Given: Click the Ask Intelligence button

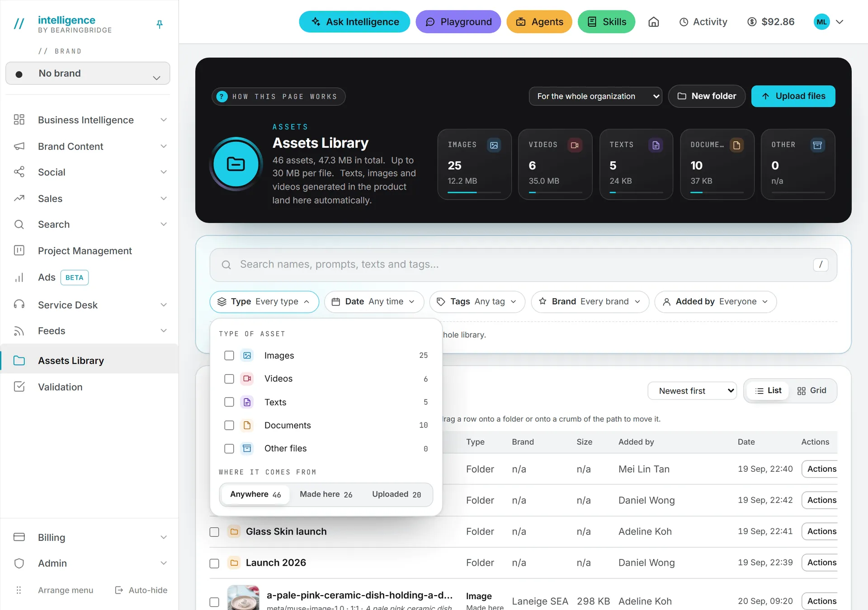Looking at the screenshot, I should coord(354,22).
